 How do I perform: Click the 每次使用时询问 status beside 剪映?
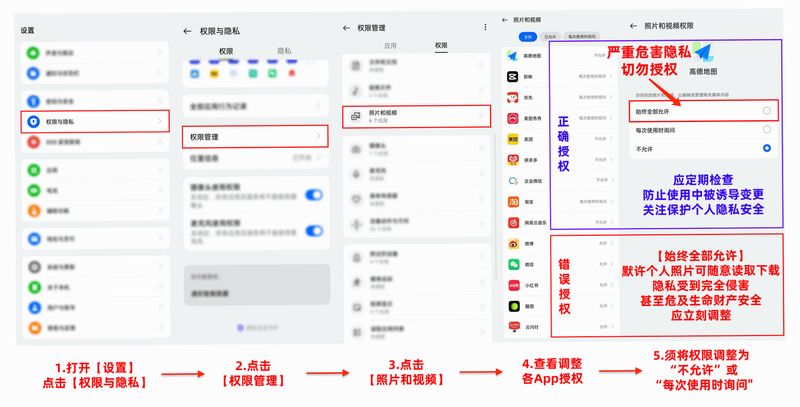point(592,77)
